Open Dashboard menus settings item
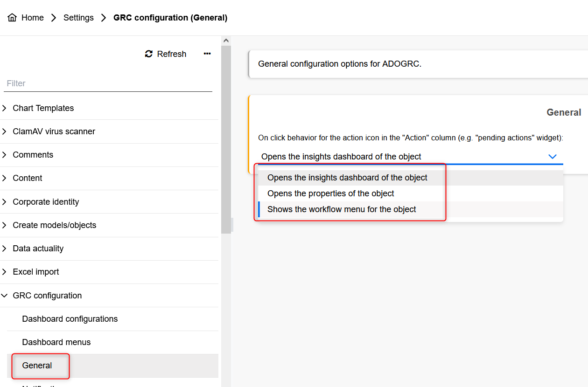 click(x=56, y=342)
